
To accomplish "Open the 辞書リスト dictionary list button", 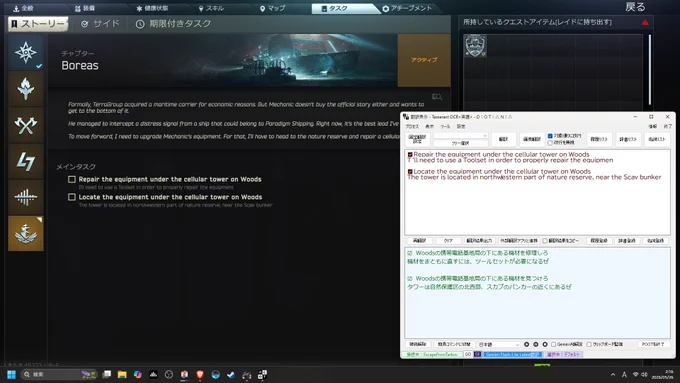I will click(628, 139).
